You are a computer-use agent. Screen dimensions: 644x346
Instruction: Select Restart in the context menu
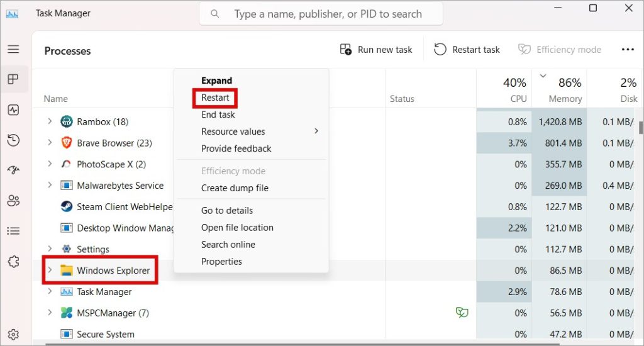[215, 98]
